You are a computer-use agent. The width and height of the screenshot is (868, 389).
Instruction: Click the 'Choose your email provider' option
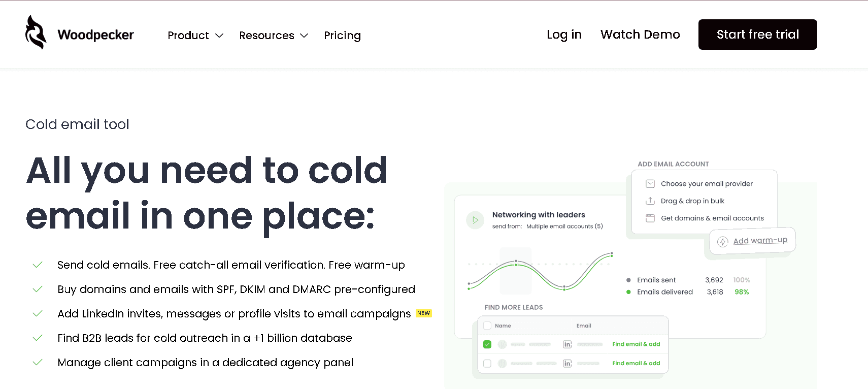tap(707, 184)
